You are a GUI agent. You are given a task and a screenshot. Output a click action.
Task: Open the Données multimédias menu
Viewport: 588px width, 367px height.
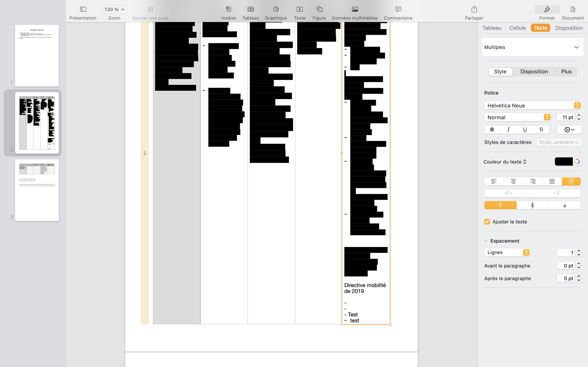click(x=355, y=9)
